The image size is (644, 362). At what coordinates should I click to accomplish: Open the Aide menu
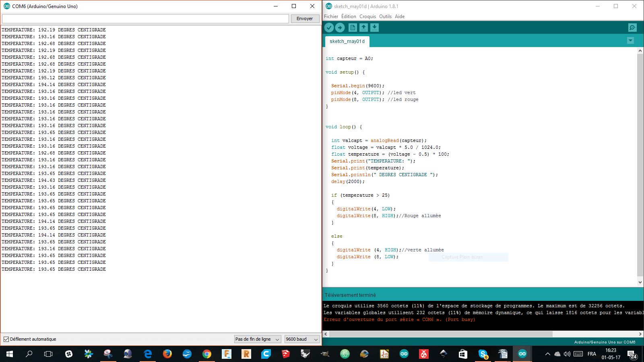(x=400, y=16)
